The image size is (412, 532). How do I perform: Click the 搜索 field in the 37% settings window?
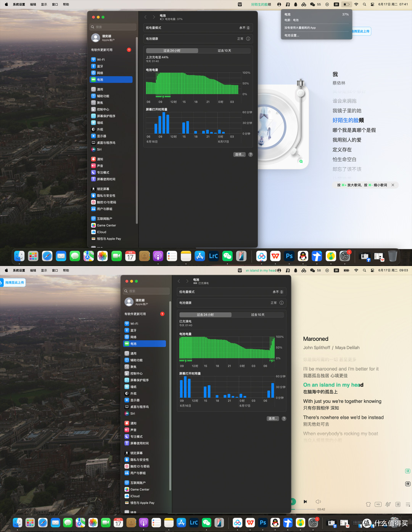(113, 27)
